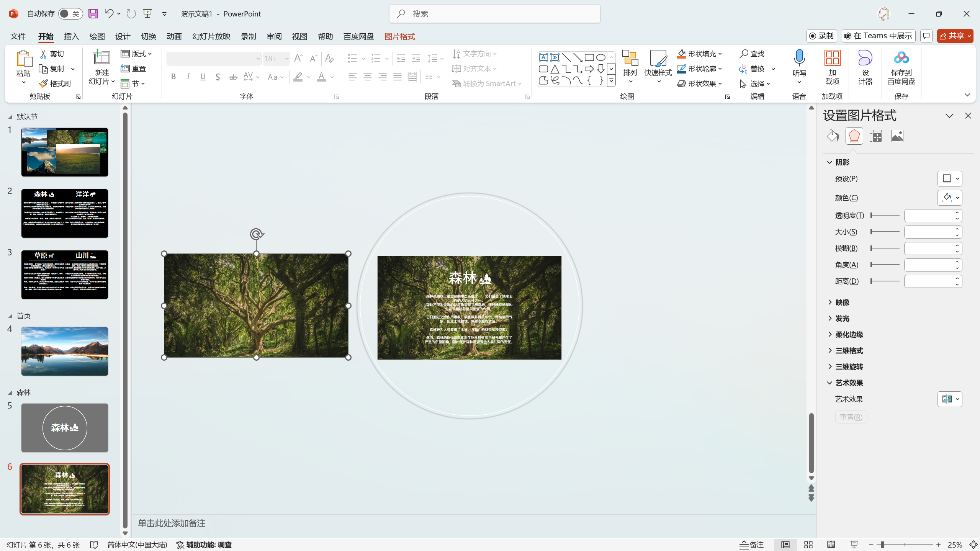Screen dimensions: 980x551
Task: Toggle center text alignment
Action: pos(367,77)
